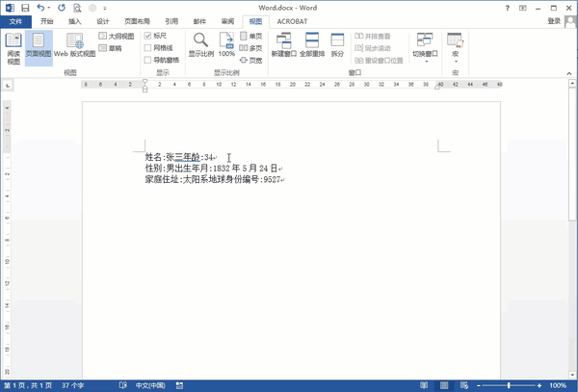The image size is (578, 392).
Task: Click the macro recording status bar icon
Action: tap(179, 385)
